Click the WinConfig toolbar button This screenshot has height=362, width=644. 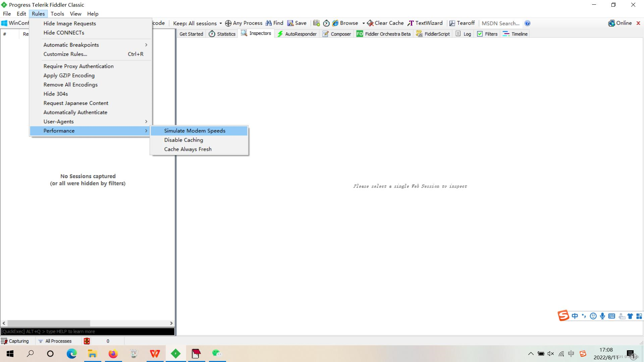click(x=15, y=23)
